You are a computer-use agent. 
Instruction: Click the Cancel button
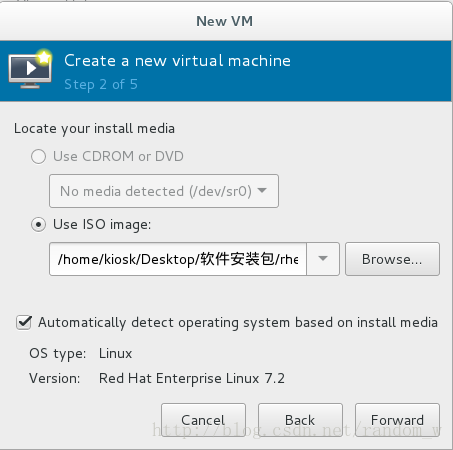(x=203, y=420)
